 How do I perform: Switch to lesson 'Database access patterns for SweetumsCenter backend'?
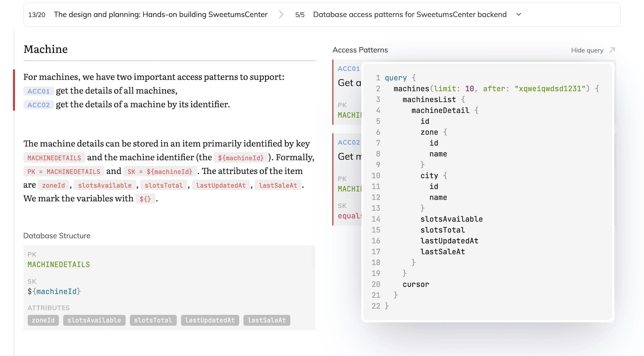(x=410, y=14)
